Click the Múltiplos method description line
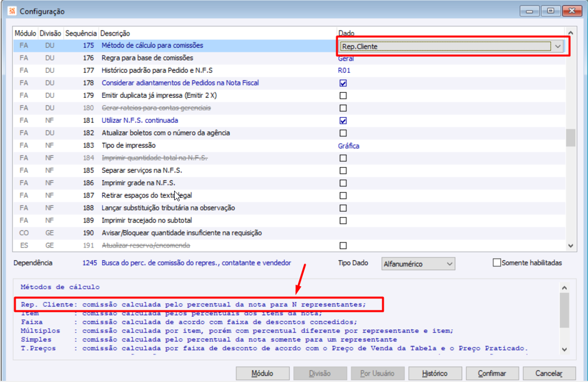Image resolution: width=588 pixels, height=382 pixels. pyautogui.click(x=237, y=331)
